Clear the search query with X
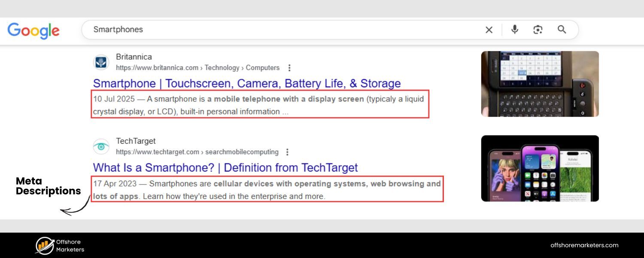Viewport: 644px width, 258px height. (489, 30)
